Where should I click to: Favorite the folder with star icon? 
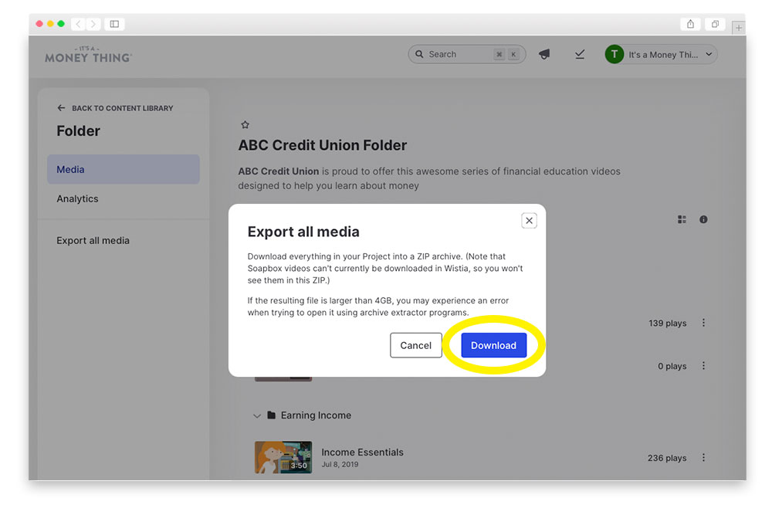pos(245,124)
